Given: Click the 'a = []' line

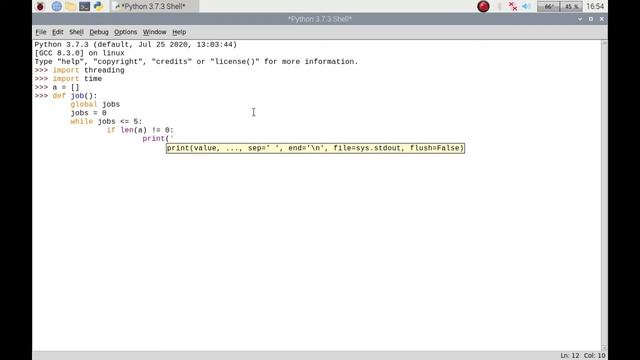Looking at the screenshot, I should pyautogui.click(x=66, y=87).
